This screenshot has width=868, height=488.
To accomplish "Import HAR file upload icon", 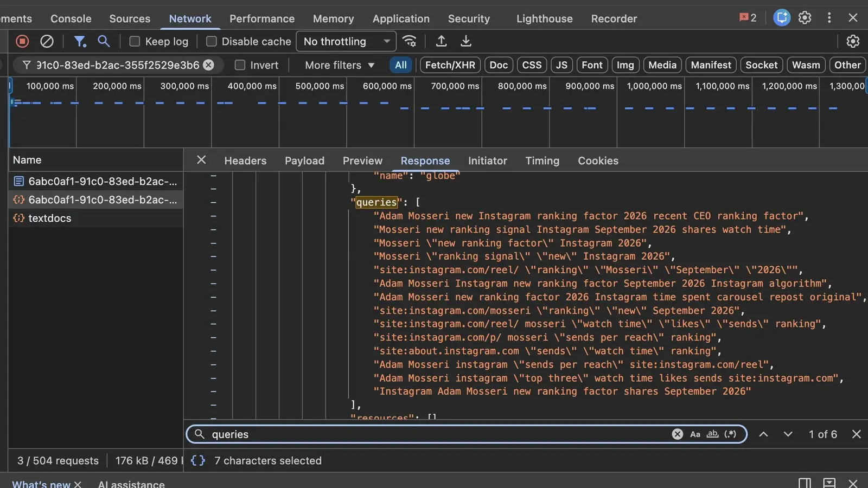I will [442, 41].
